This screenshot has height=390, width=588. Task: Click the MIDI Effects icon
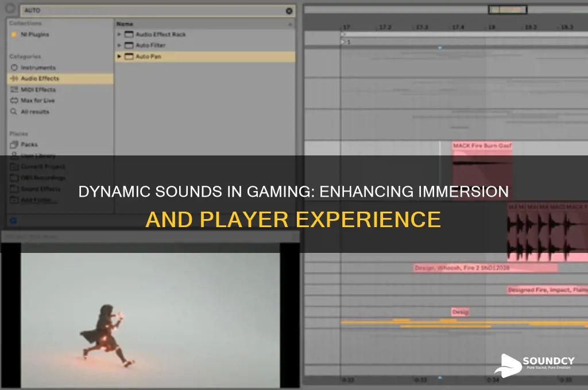14,89
